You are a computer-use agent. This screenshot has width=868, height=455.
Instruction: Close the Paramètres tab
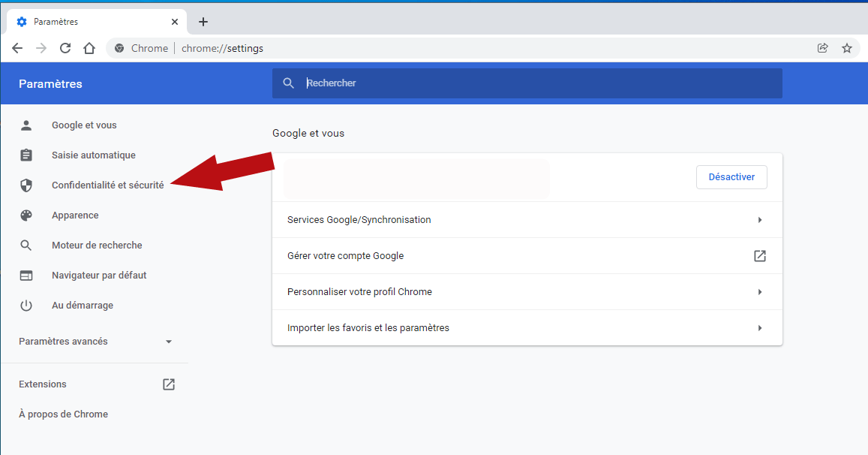175,22
